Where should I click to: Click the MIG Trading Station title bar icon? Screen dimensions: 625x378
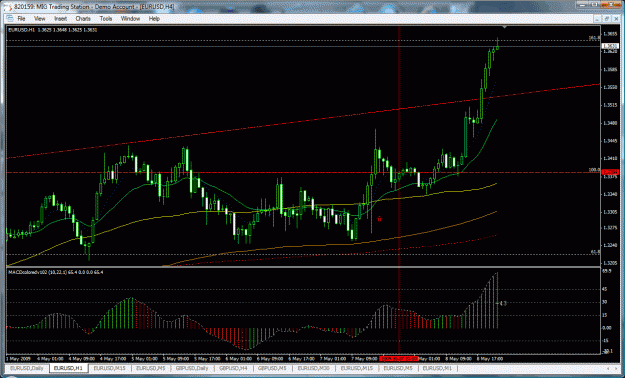[x=8, y=7]
